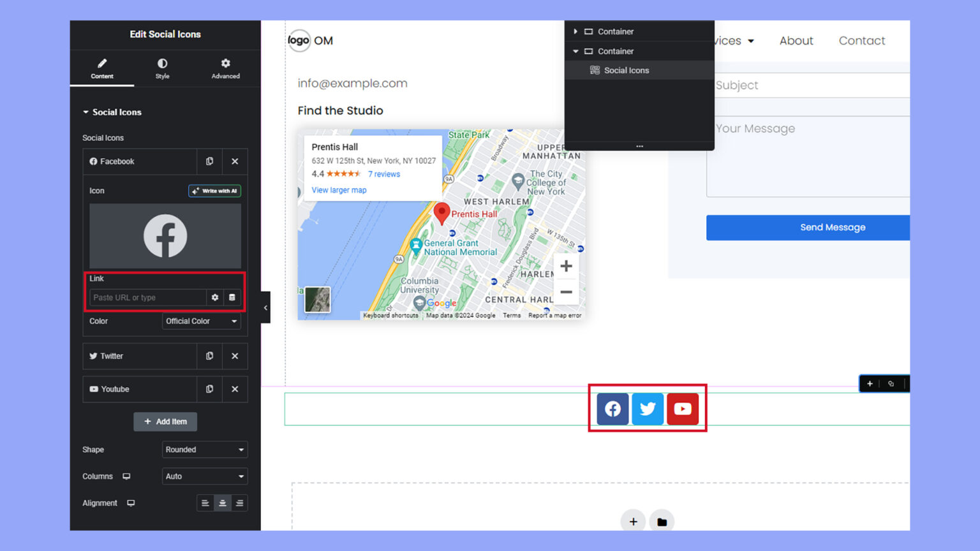Switch responsive mode beside Alignment label
This screenshot has height=551, width=980.
click(130, 503)
